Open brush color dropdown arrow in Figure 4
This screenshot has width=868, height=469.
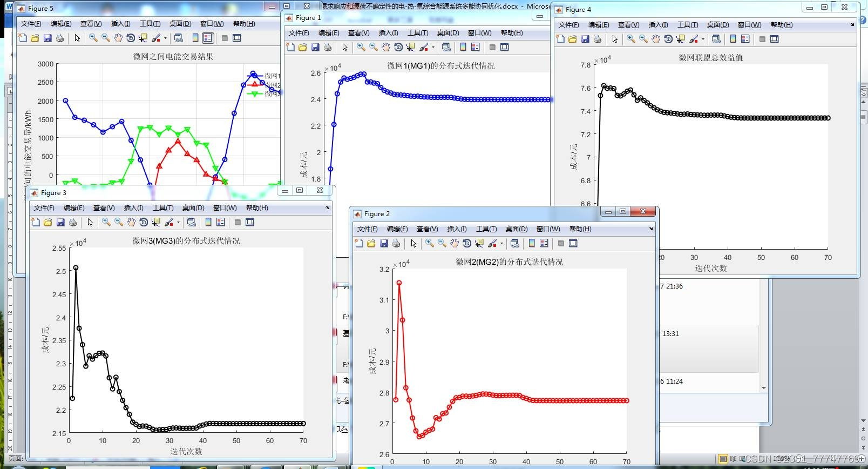click(x=703, y=39)
